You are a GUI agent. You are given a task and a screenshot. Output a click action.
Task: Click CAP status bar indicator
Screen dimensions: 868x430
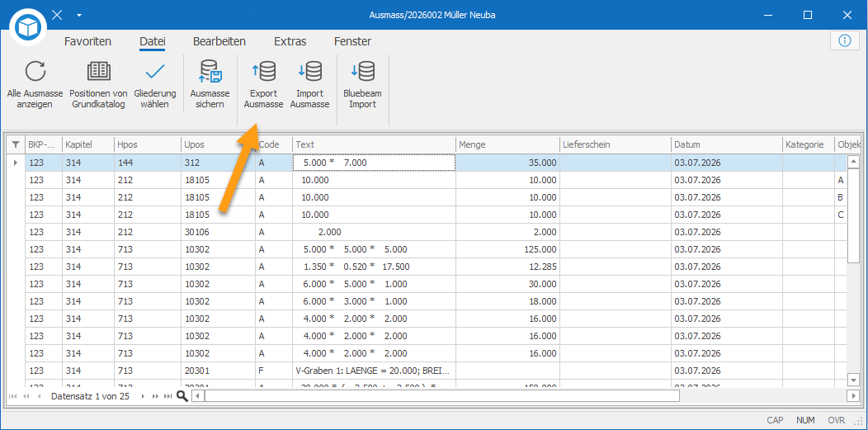click(775, 421)
